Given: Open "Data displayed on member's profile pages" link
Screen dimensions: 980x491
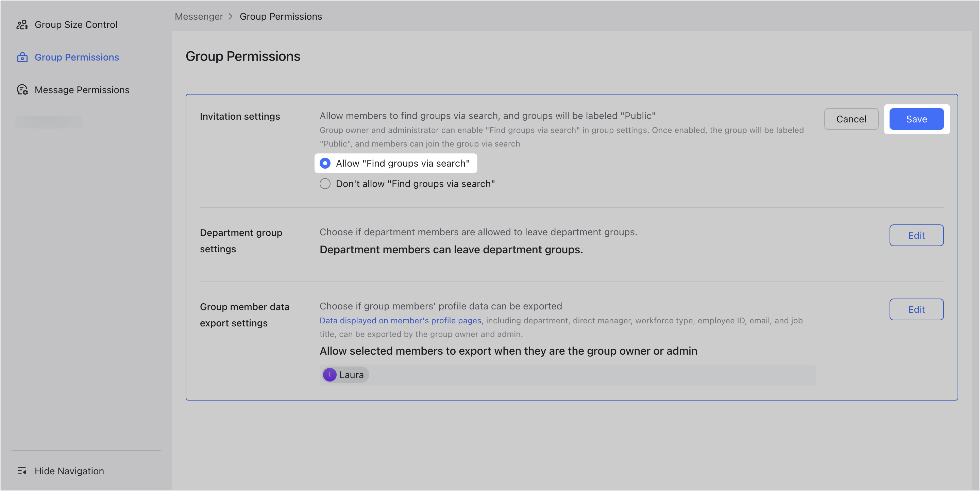Looking at the screenshot, I should tap(400, 321).
